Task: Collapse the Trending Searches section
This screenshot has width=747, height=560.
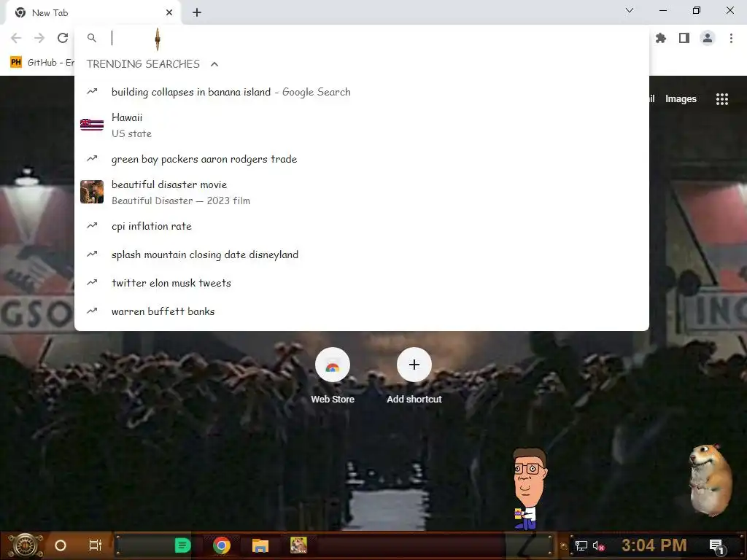Action: tap(214, 64)
